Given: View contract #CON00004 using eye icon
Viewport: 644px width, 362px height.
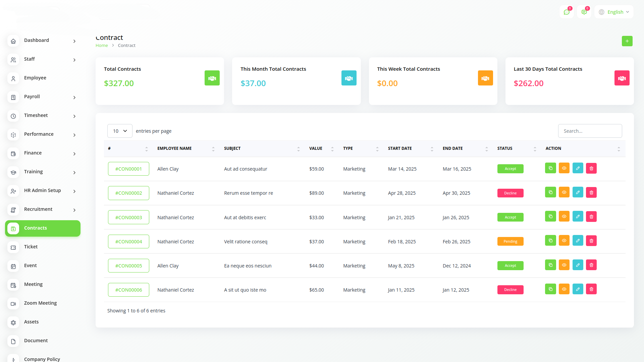Looking at the screenshot, I should [564, 241].
